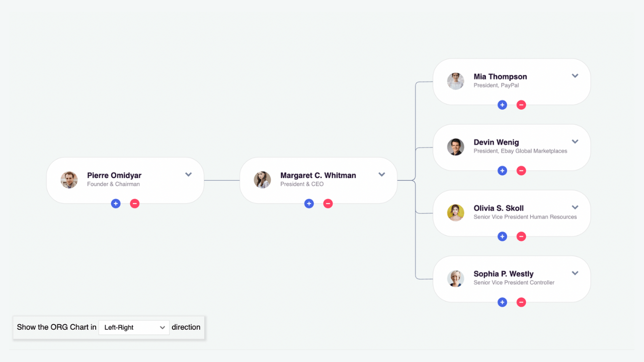
Task: Click minus icon under Olivia S. Skoll
Action: click(521, 237)
